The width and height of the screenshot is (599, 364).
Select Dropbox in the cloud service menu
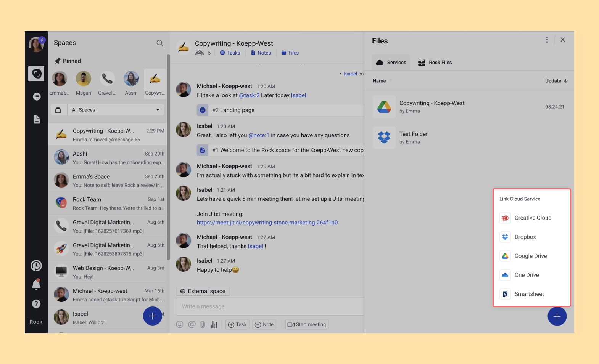pyautogui.click(x=525, y=237)
